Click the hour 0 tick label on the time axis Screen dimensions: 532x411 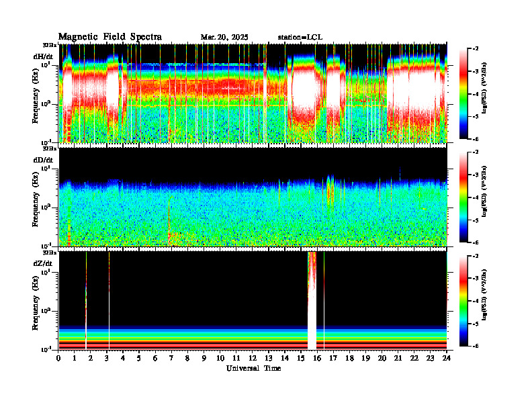(58, 359)
